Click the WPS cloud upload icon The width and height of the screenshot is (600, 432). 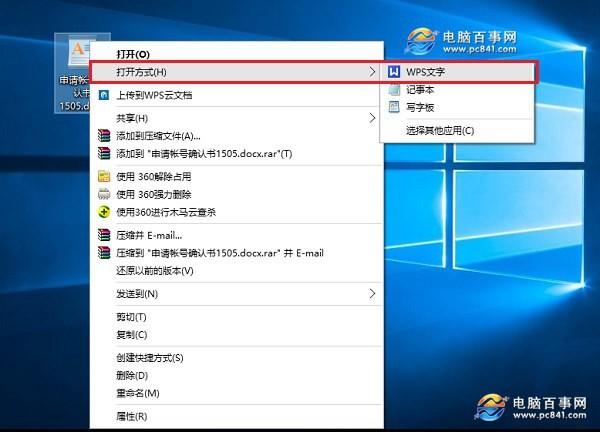coord(104,95)
